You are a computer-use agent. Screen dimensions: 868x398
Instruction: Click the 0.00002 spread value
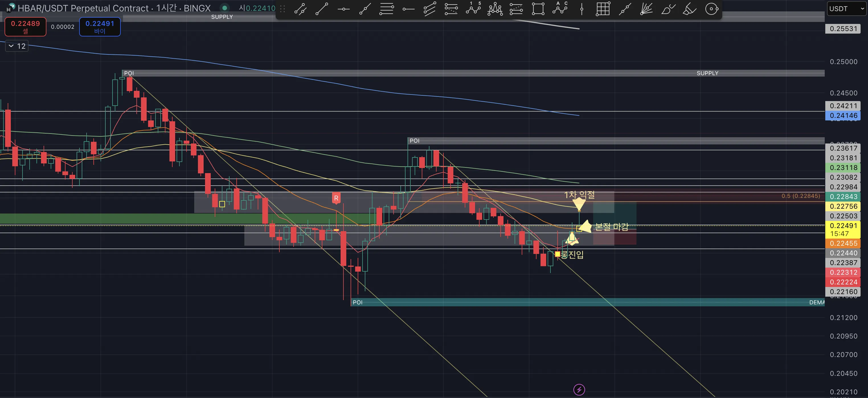(63, 27)
